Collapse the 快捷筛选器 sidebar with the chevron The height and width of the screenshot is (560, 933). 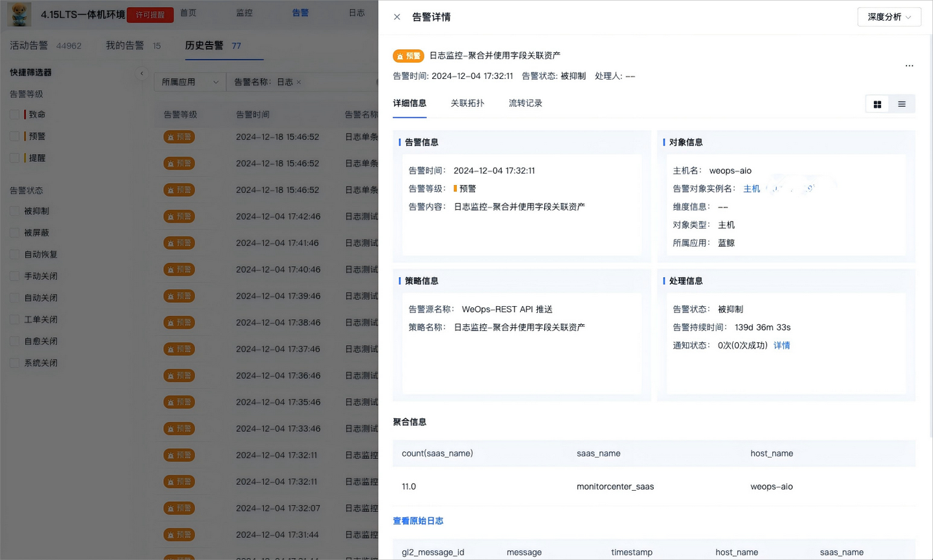pyautogui.click(x=142, y=73)
